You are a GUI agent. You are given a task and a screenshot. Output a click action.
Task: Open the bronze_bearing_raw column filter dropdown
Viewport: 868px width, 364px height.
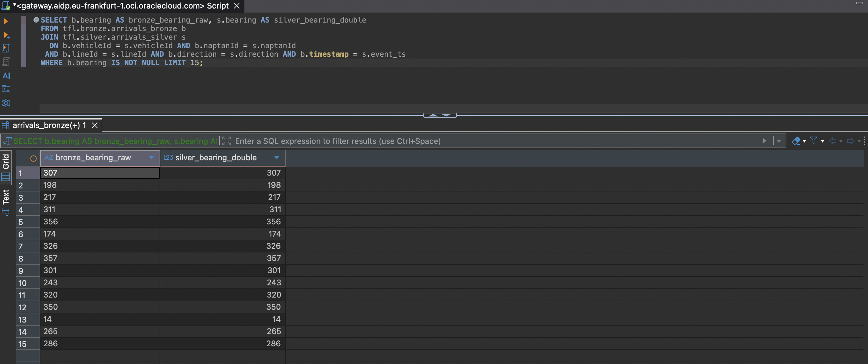151,158
